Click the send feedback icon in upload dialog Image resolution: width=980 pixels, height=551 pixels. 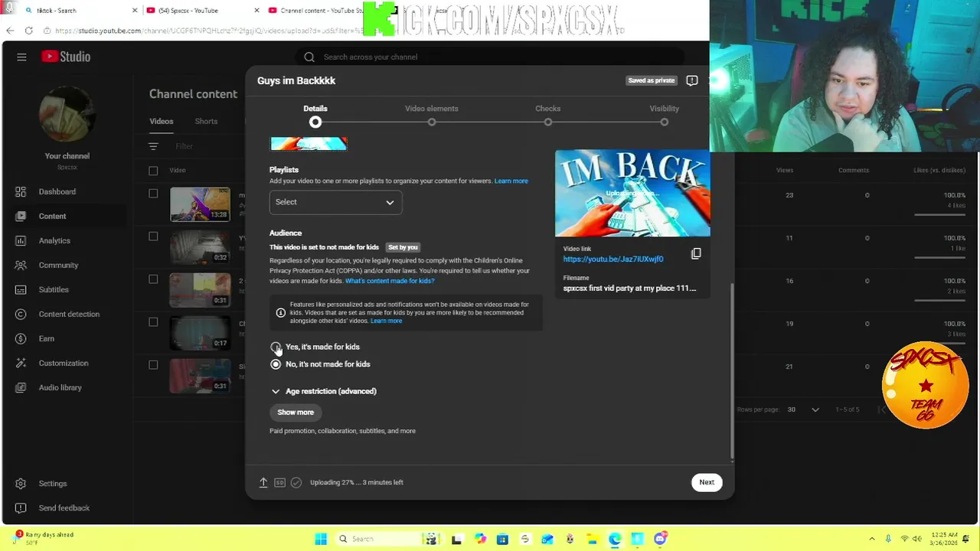(x=692, y=80)
